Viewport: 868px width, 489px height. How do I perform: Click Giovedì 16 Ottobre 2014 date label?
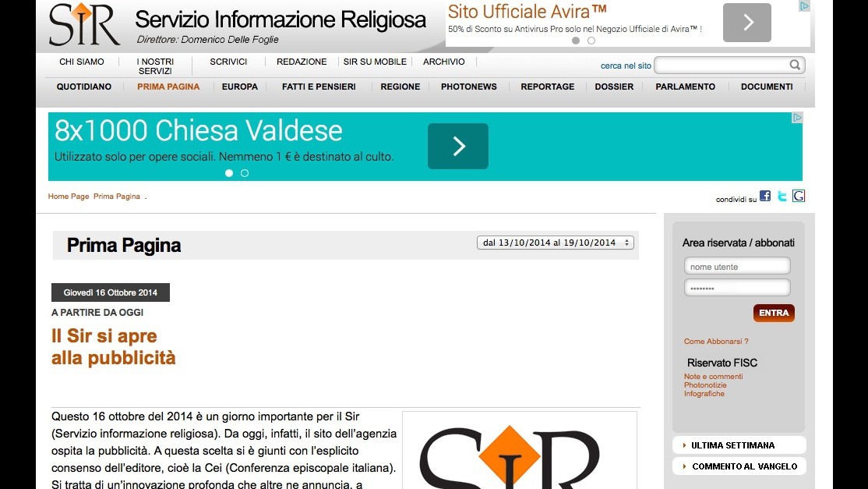(x=110, y=292)
